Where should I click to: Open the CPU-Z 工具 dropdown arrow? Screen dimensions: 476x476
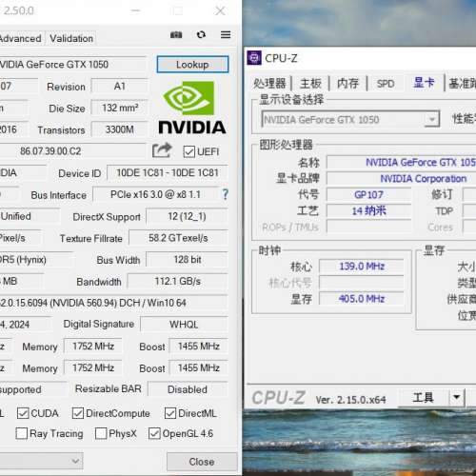click(457, 397)
